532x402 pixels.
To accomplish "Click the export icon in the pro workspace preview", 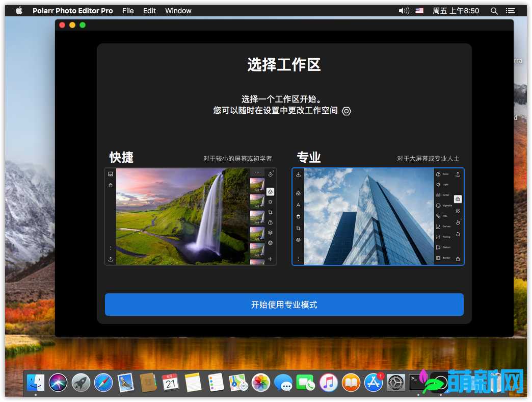I will click(458, 174).
